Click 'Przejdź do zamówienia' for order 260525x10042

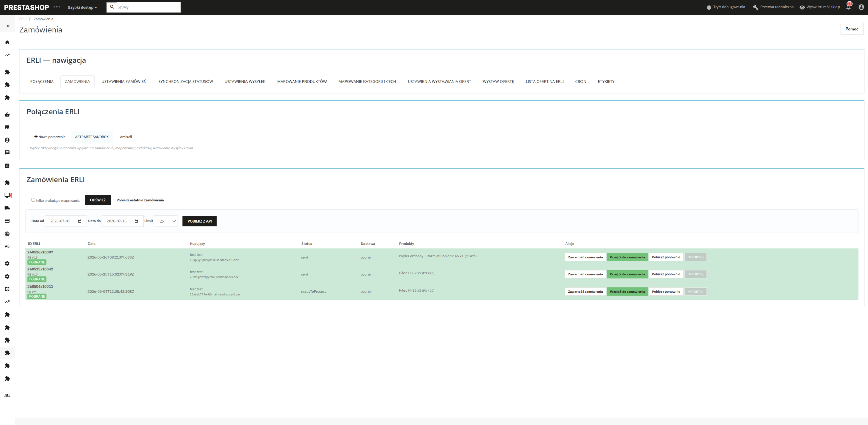tap(627, 274)
